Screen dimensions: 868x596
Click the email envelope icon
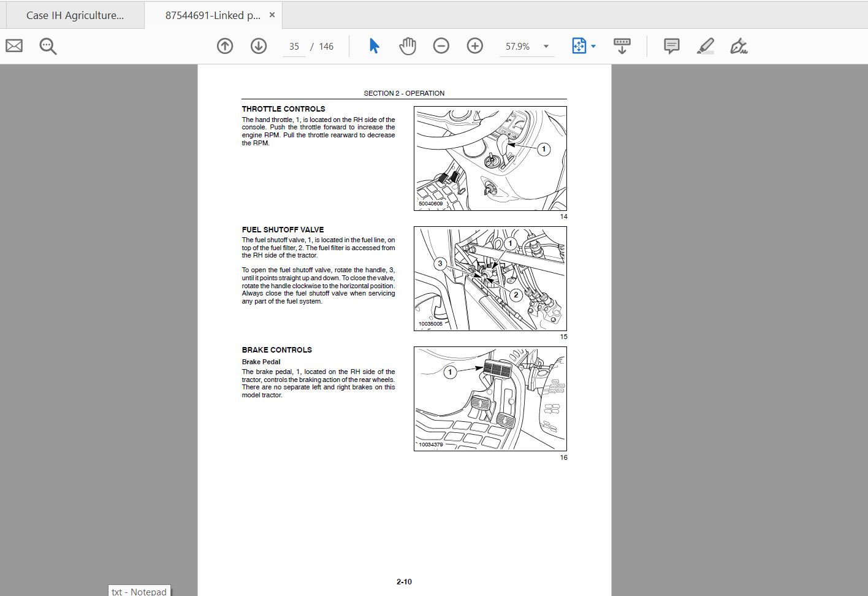click(x=14, y=46)
